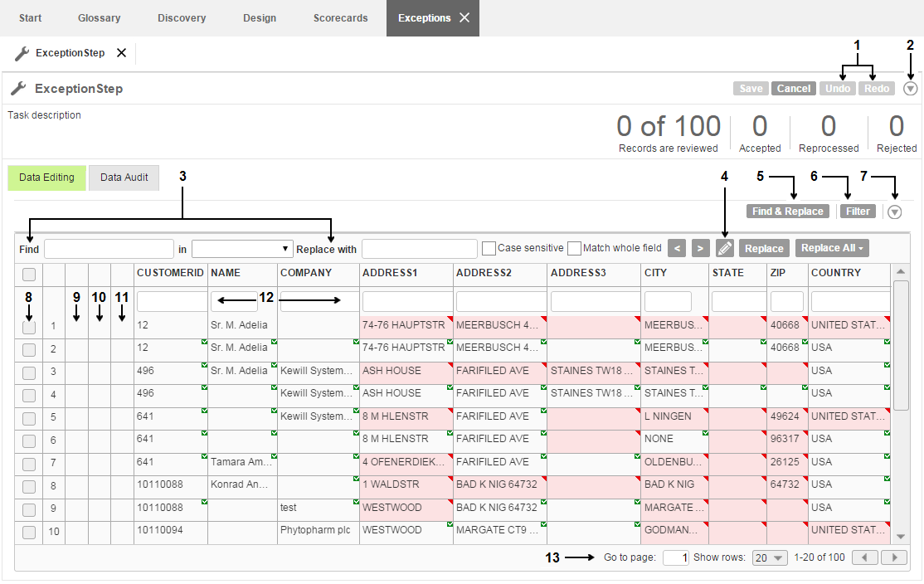The height and width of the screenshot is (584, 924).
Task: Close the ExceptionStep sub-tab with the X
Action: click(121, 53)
